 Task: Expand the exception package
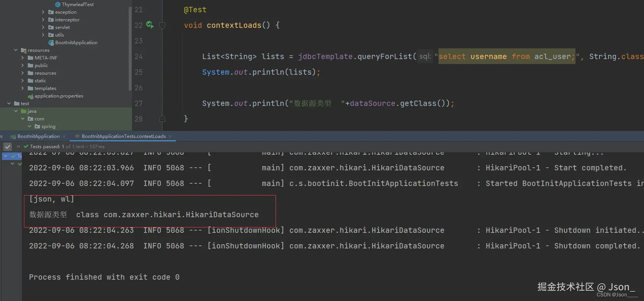pos(43,12)
